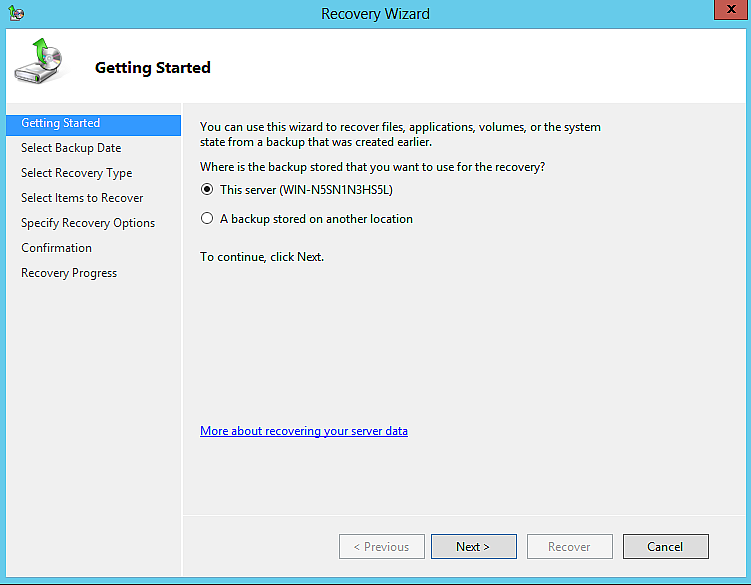The width and height of the screenshot is (751, 585).
Task: Select the This server radio button
Action: coord(207,190)
